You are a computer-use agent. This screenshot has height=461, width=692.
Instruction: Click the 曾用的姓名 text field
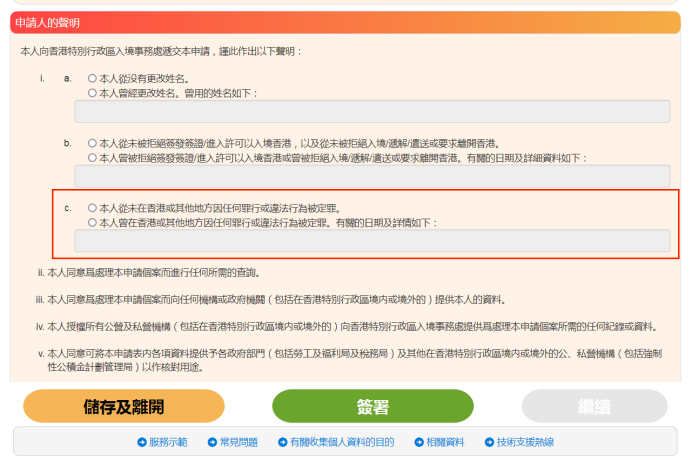tap(372, 111)
